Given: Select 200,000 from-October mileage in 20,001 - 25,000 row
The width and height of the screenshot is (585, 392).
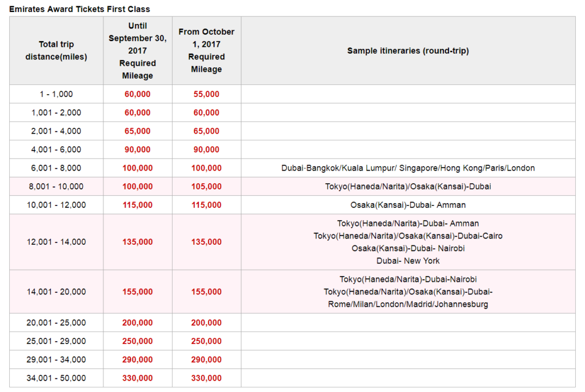Looking at the screenshot, I should [x=206, y=323].
